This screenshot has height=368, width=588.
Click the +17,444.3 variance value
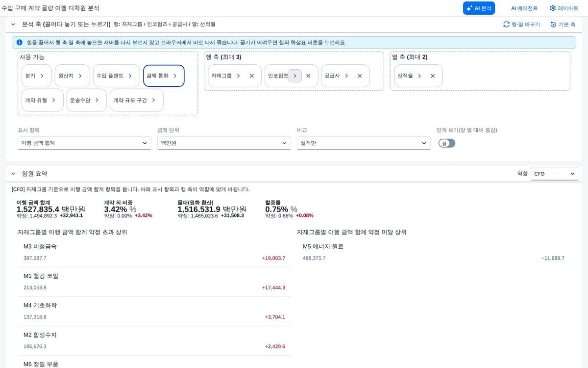(273, 288)
